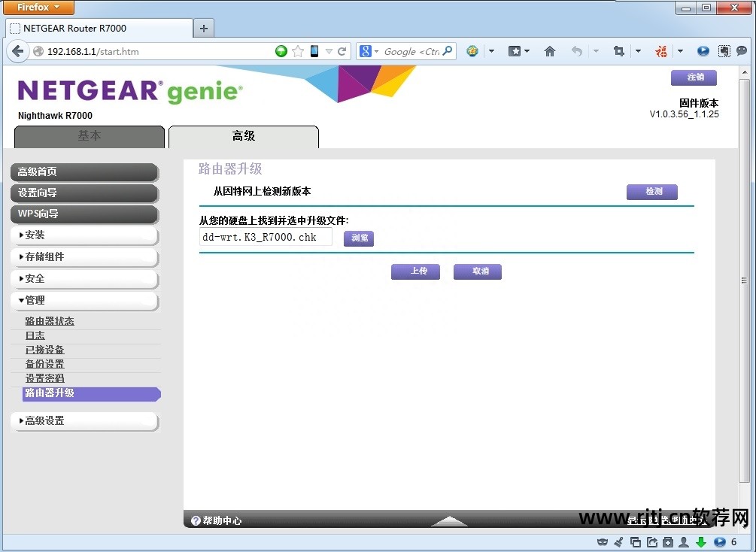Click the broom cleanup status bar icon
This screenshot has height=552, width=756.
(618, 542)
